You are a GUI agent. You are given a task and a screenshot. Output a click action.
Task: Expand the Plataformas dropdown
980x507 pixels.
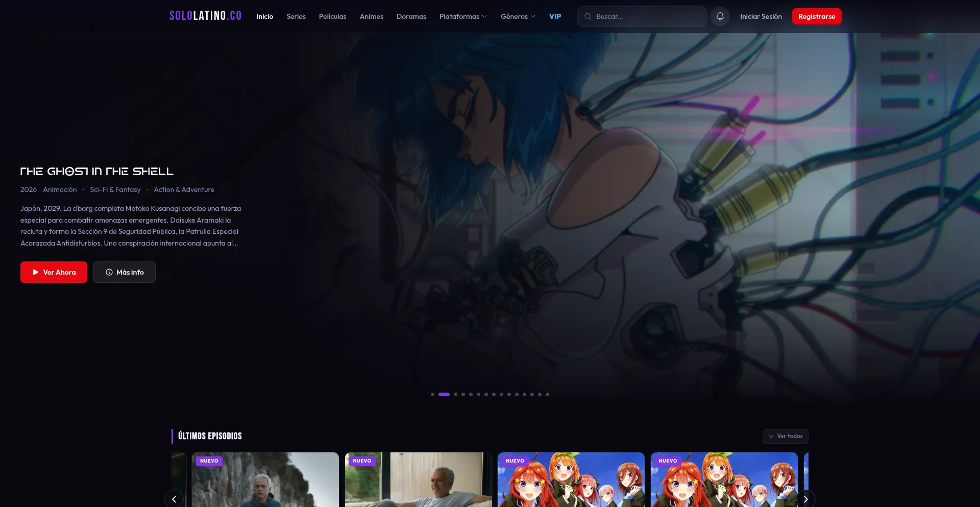(463, 16)
